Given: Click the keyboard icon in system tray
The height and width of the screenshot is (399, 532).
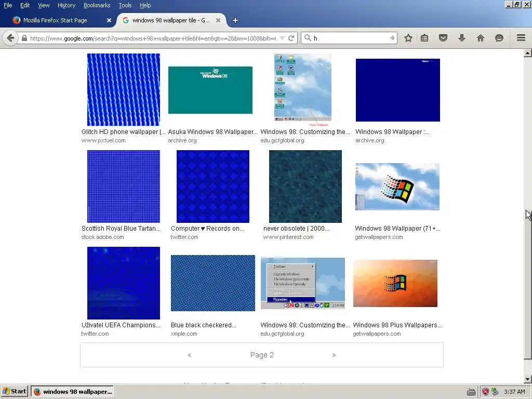Looking at the screenshot, I should (x=471, y=392).
